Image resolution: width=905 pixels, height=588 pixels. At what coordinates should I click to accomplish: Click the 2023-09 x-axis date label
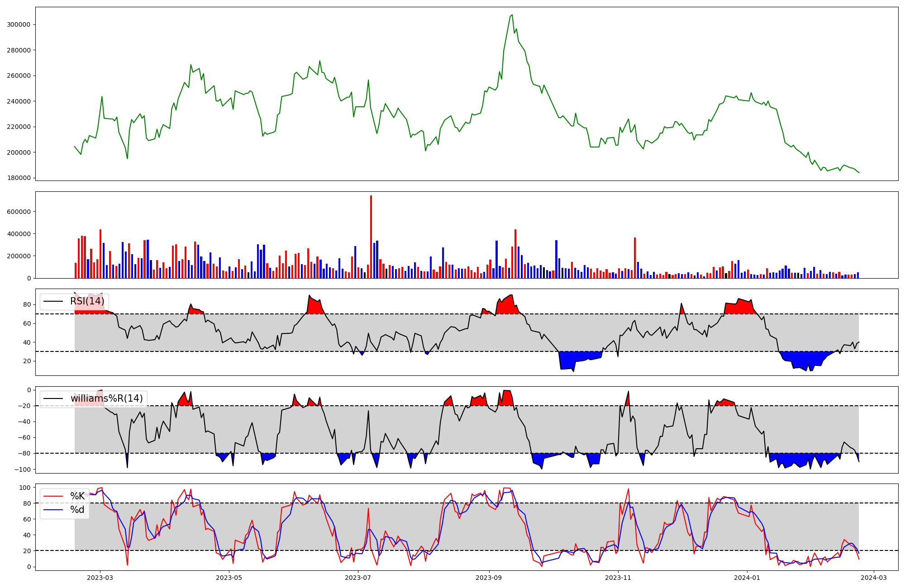click(x=489, y=578)
